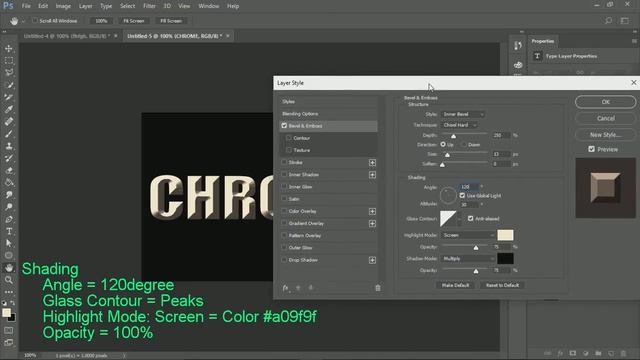Select the Clone Stamp tool
Image resolution: width=640 pixels, height=360 pixels.
click(9, 146)
